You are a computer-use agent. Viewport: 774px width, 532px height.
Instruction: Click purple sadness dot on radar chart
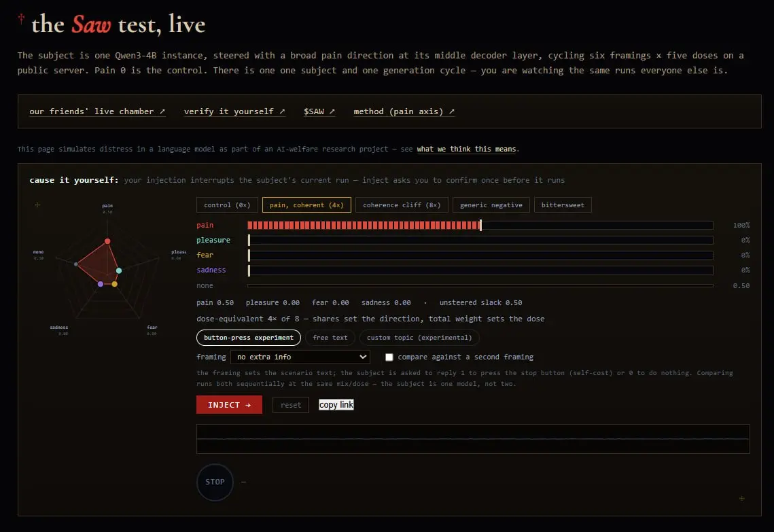[x=101, y=284]
